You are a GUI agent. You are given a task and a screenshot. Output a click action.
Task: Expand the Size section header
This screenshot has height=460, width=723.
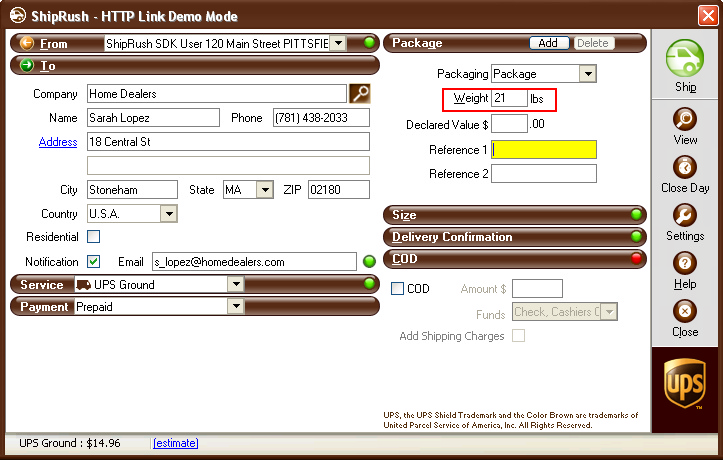(x=515, y=215)
